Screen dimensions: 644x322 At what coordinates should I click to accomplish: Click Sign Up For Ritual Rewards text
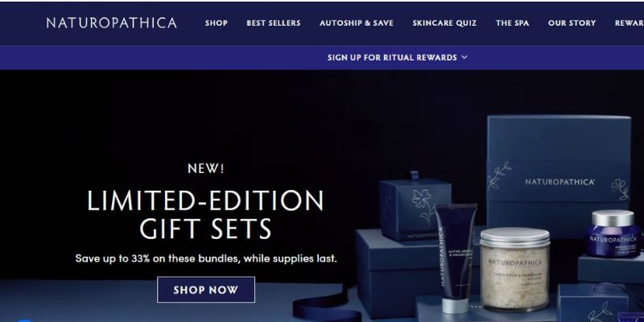(392, 57)
